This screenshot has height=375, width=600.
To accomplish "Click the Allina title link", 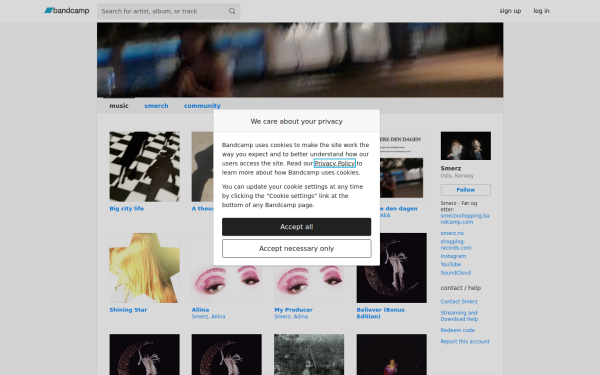I will point(200,310).
